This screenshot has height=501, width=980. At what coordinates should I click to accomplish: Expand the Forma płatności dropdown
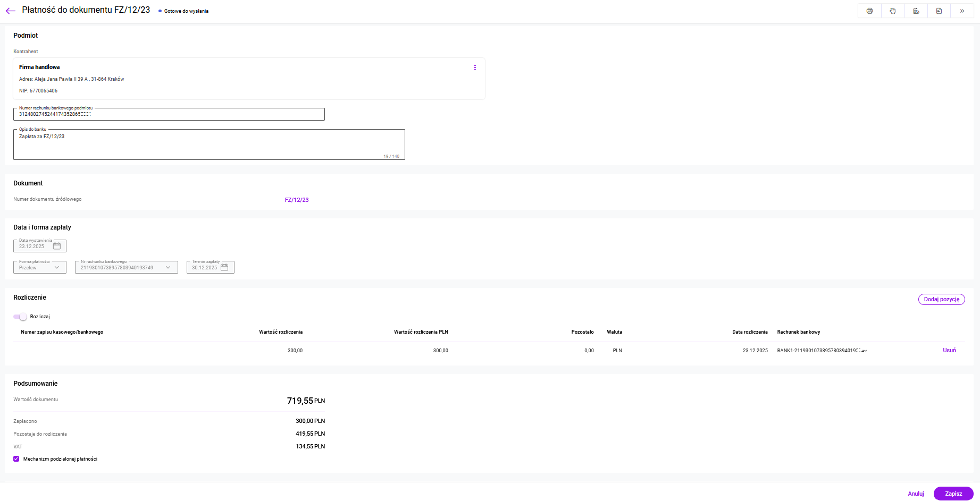pos(40,267)
